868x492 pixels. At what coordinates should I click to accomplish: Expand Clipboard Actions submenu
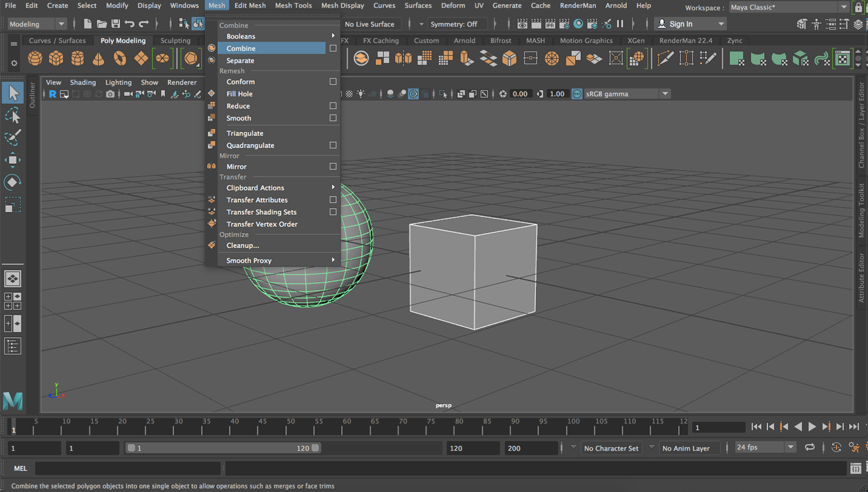[279, 188]
